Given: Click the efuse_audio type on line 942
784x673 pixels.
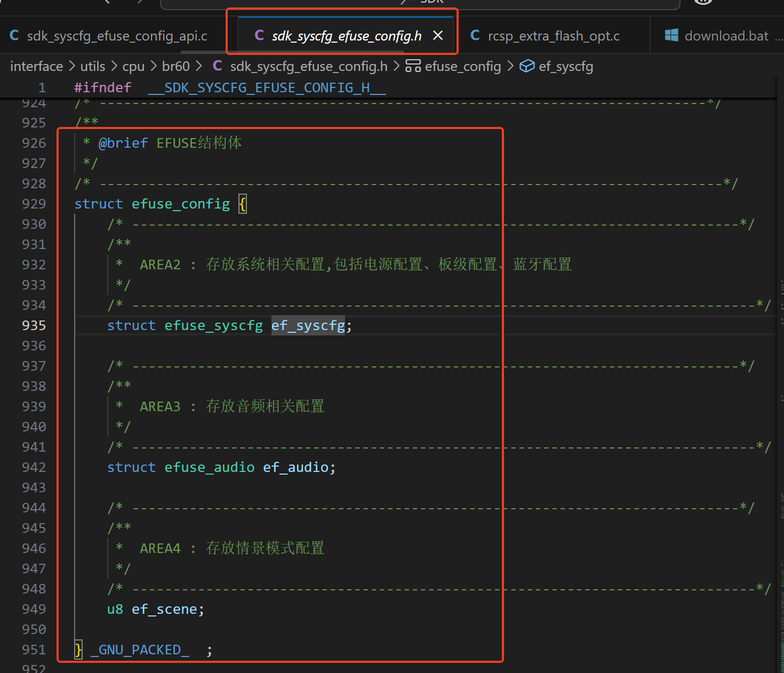Looking at the screenshot, I should [209, 467].
